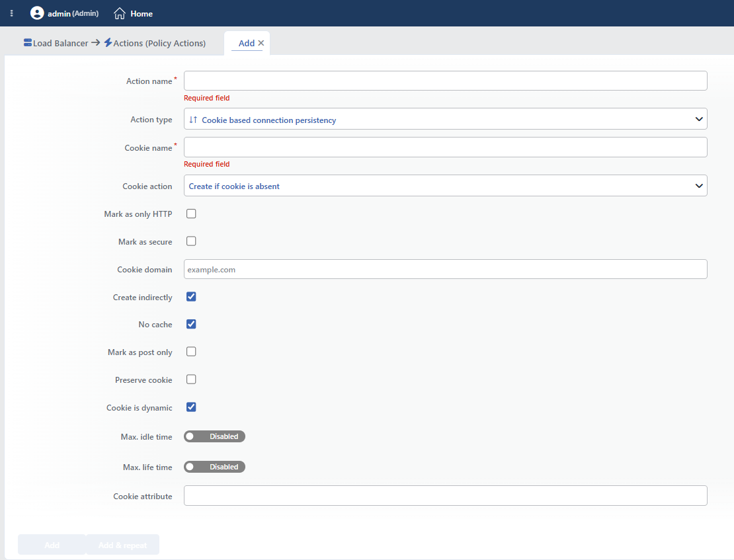Check the Mark as secure option
Viewport: 734px width, 560px height.
pyautogui.click(x=191, y=241)
